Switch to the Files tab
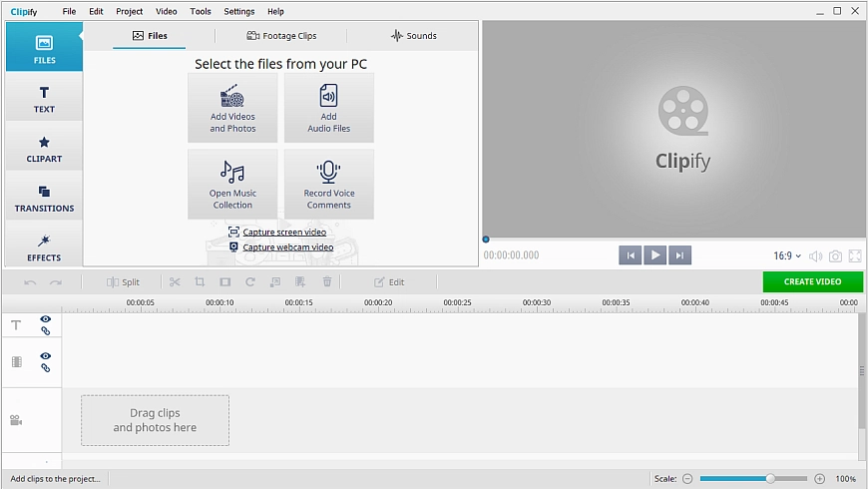The width and height of the screenshot is (868, 491). [150, 36]
